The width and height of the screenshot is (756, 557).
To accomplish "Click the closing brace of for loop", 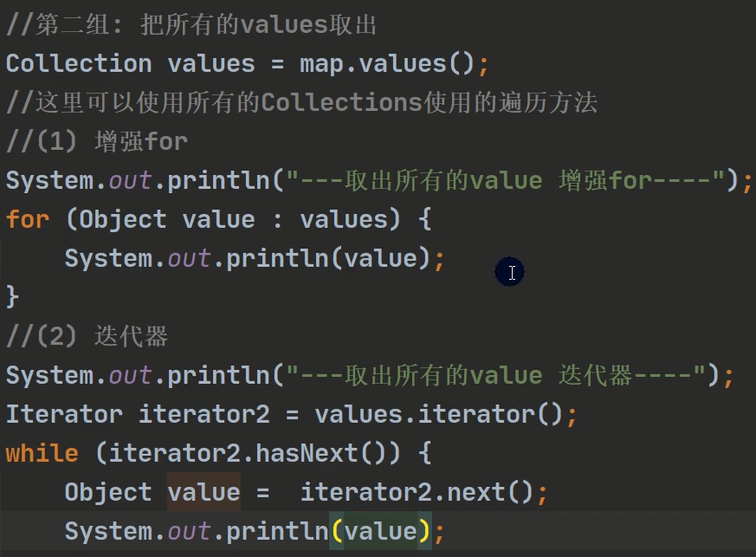I will (x=12, y=297).
